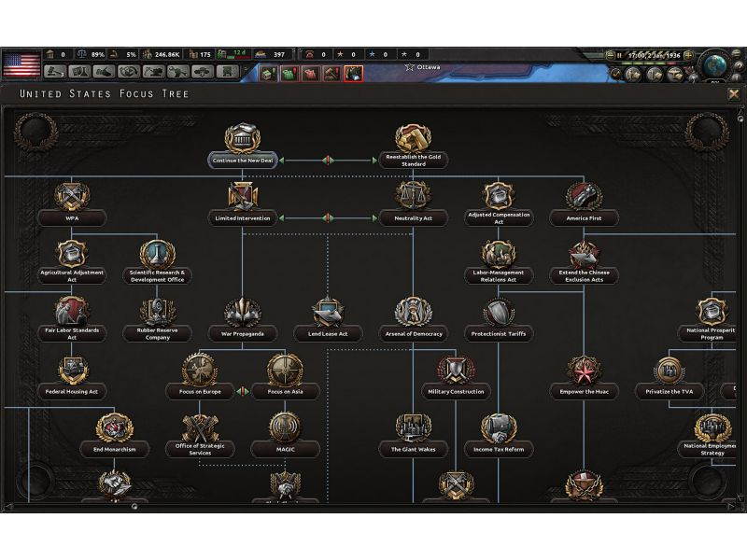The image size is (747, 560).
Task: Open help via the question mark icon
Action: pos(739,65)
